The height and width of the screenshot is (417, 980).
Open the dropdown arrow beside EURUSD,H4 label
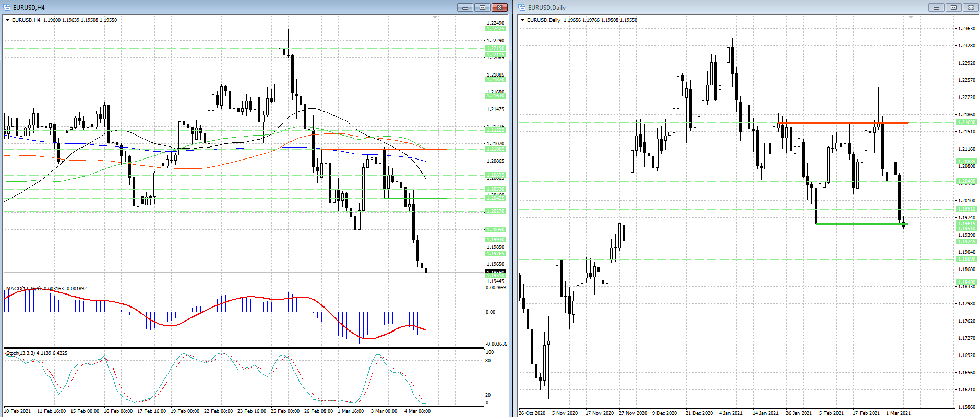tap(8, 20)
